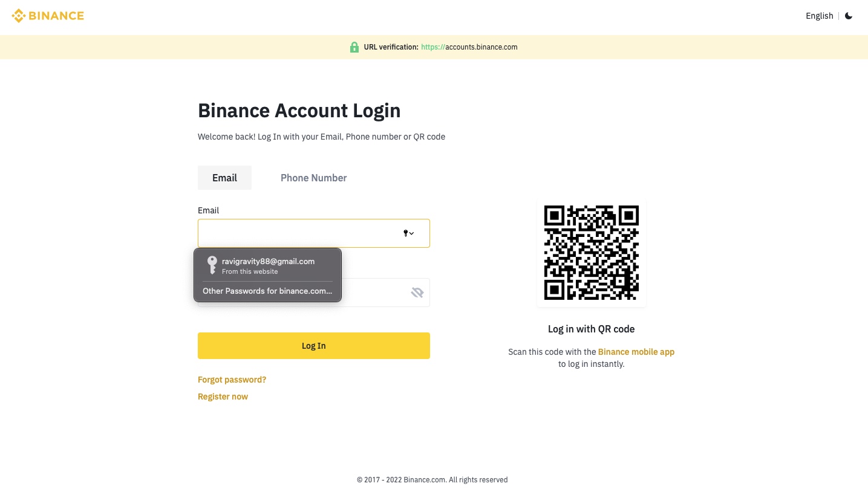Click the login QR code image
868x492 pixels.
[x=591, y=253]
